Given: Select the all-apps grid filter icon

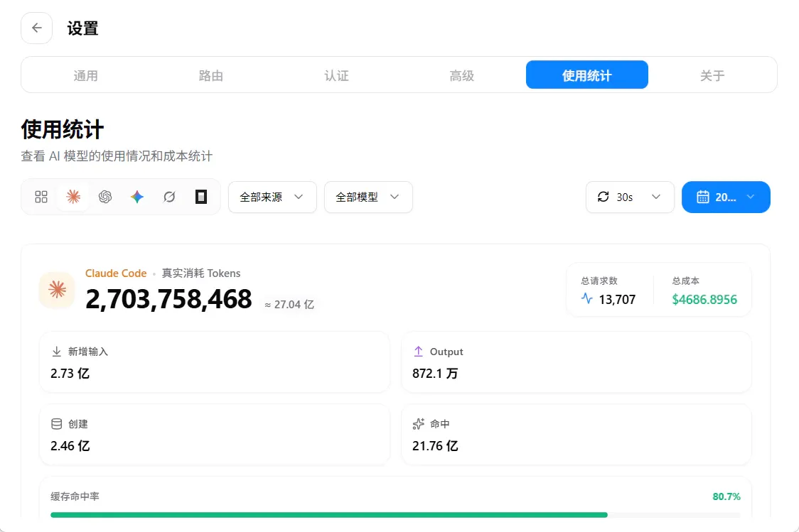Looking at the screenshot, I should [41, 197].
